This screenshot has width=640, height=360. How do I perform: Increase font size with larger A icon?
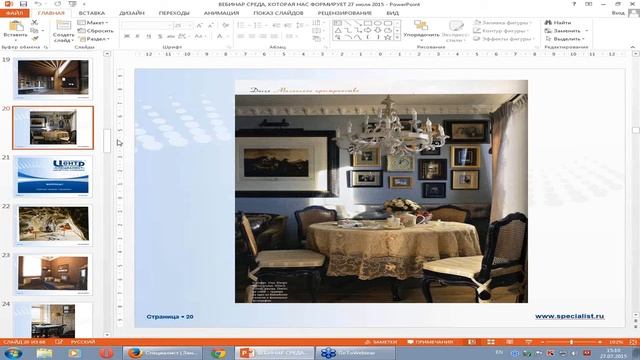pyautogui.click(x=200, y=25)
